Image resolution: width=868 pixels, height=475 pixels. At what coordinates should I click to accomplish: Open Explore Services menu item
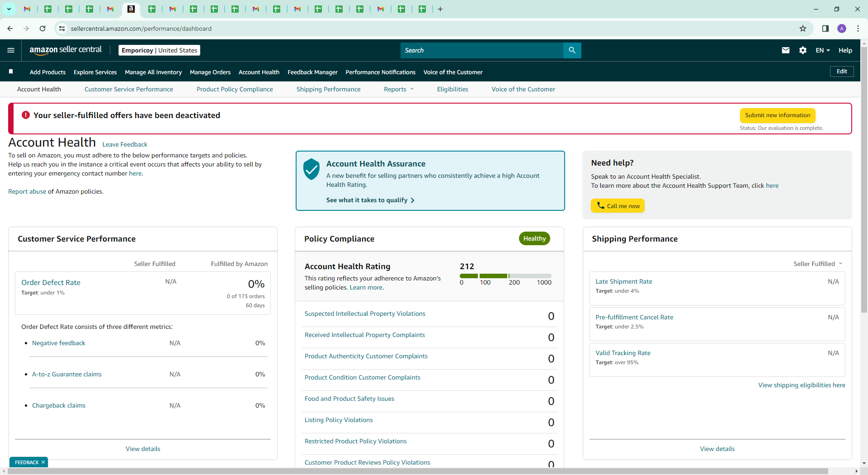pyautogui.click(x=95, y=72)
